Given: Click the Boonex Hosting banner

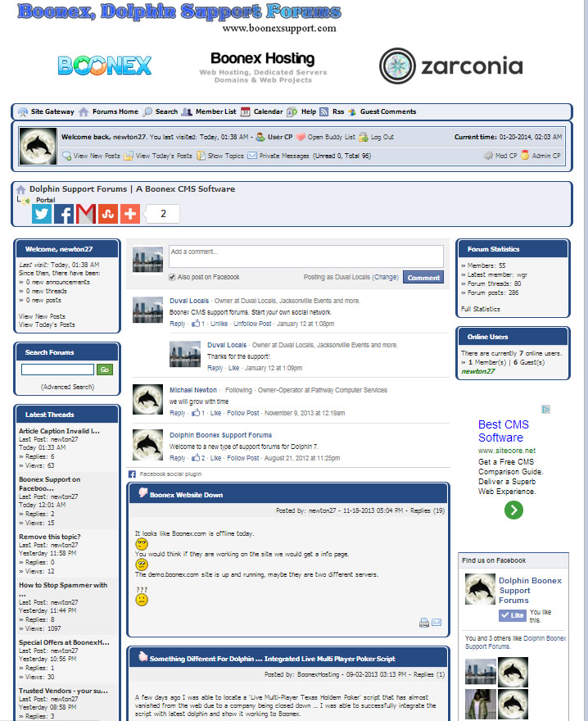Looking at the screenshot, I should pyautogui.click(x=263, y=66).
